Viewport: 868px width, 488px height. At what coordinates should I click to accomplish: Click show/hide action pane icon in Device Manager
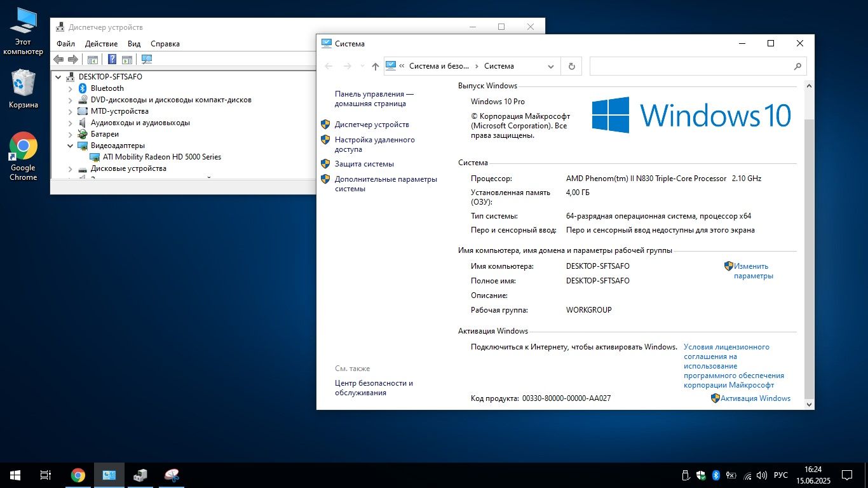click(x=127, y=59)
